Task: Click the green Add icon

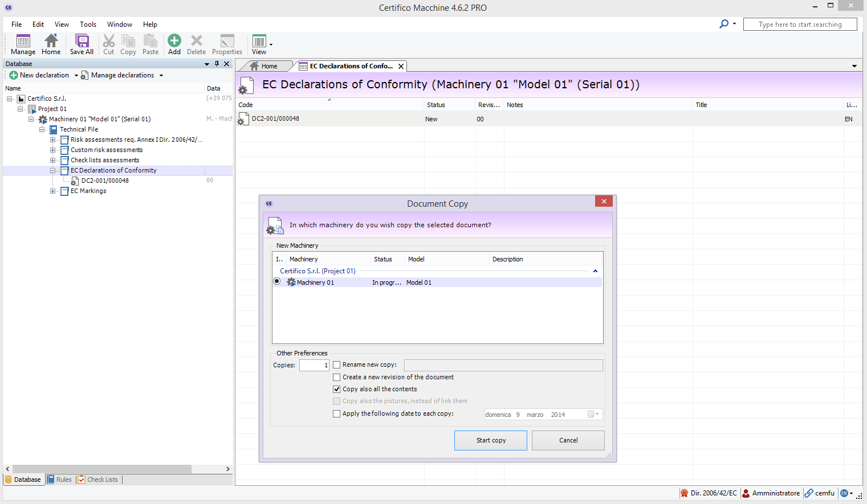Action: pyautogui.click(x=174, y=41)
